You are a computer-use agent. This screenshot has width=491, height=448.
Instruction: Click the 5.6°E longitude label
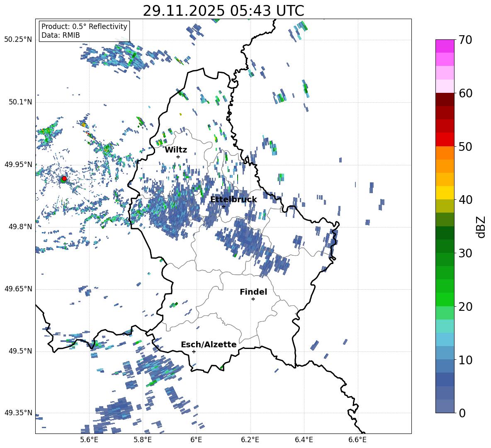[x=89, y=440]
